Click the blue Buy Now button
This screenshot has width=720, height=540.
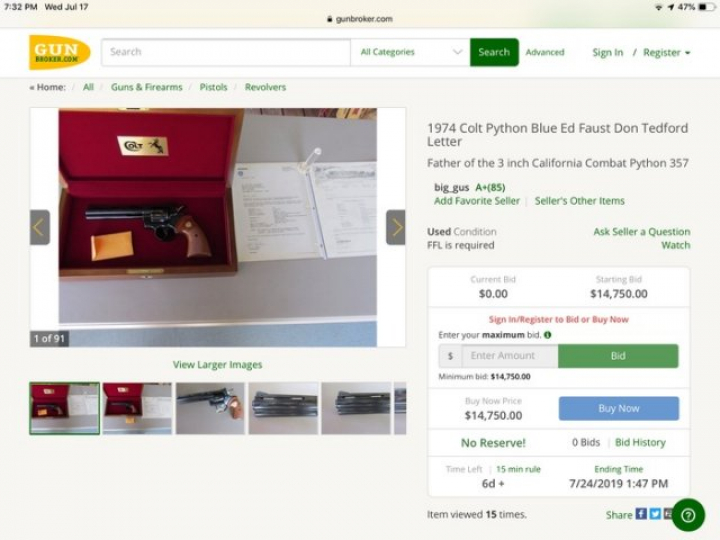(x=618, y=408)
